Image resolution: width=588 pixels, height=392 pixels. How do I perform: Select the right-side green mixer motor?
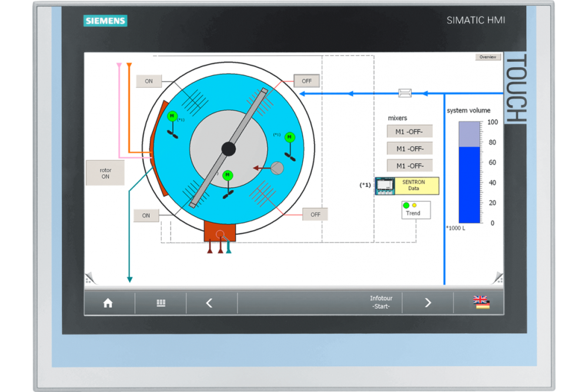289,138
